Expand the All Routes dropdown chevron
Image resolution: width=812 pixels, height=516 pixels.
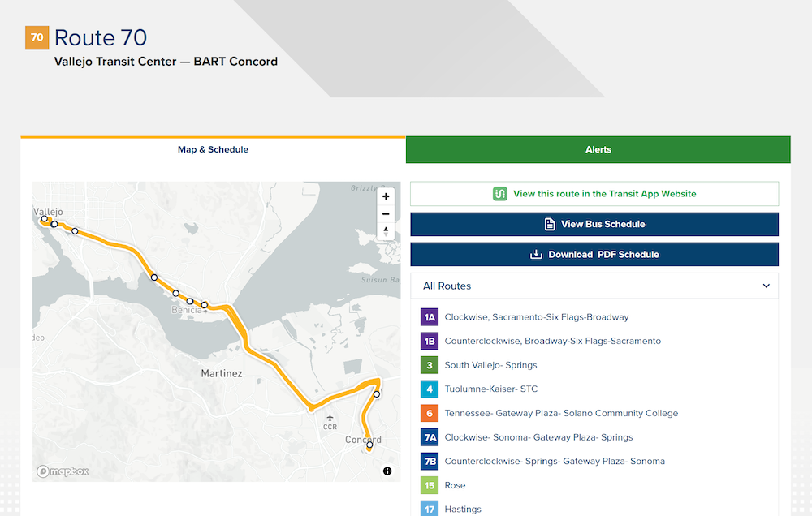[x=766, y=286]
